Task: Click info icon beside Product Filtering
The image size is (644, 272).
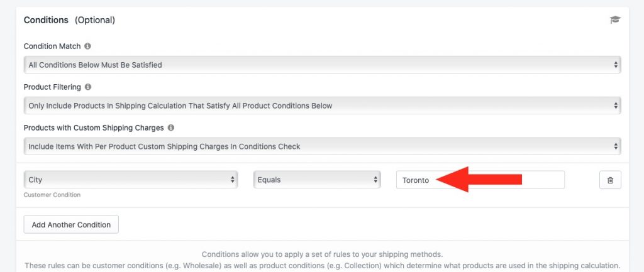Action: tap(88, 87)
